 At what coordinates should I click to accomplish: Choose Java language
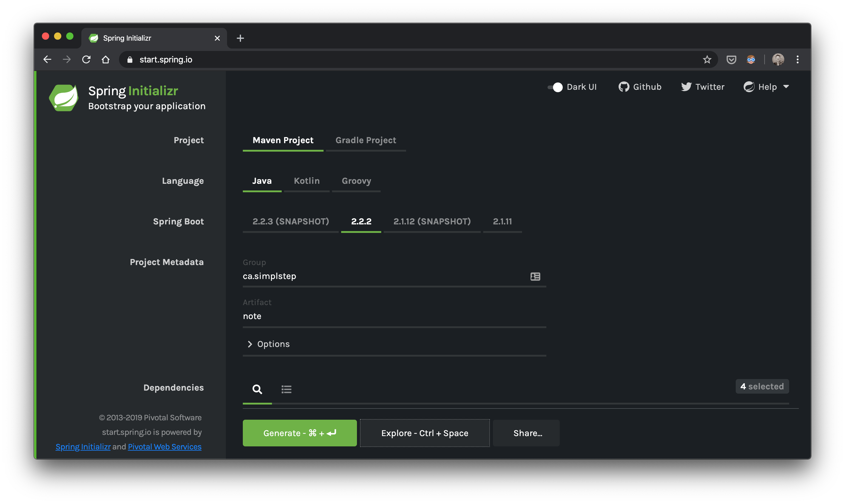(262, 181)
